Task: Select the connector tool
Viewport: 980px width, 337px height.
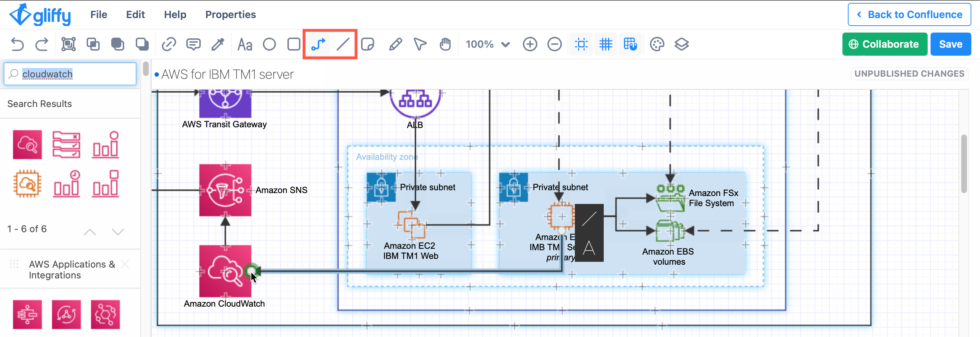Action: [318, 44]
